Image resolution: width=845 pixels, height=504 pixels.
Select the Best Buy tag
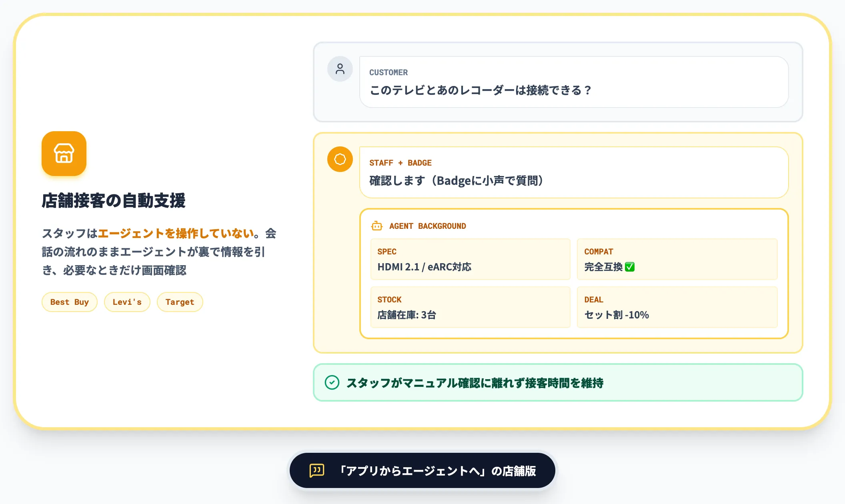click(70, 302)
